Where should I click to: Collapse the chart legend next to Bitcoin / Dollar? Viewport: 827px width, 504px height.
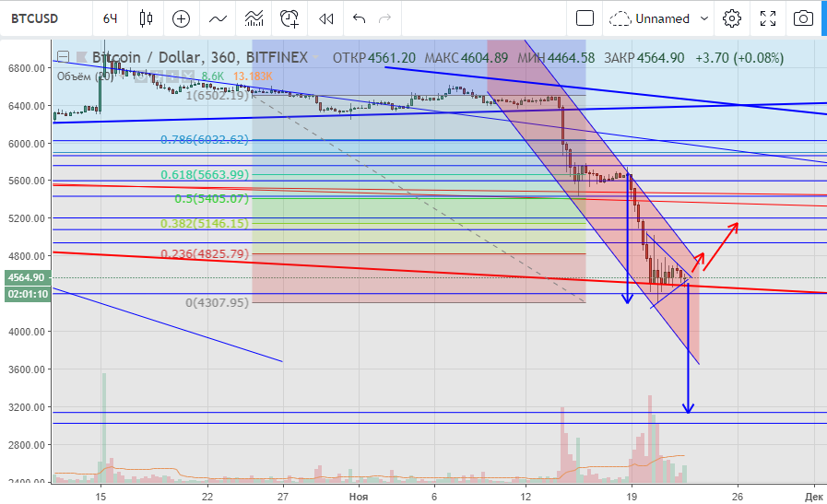pyautogui.click(x=62, y=58)
